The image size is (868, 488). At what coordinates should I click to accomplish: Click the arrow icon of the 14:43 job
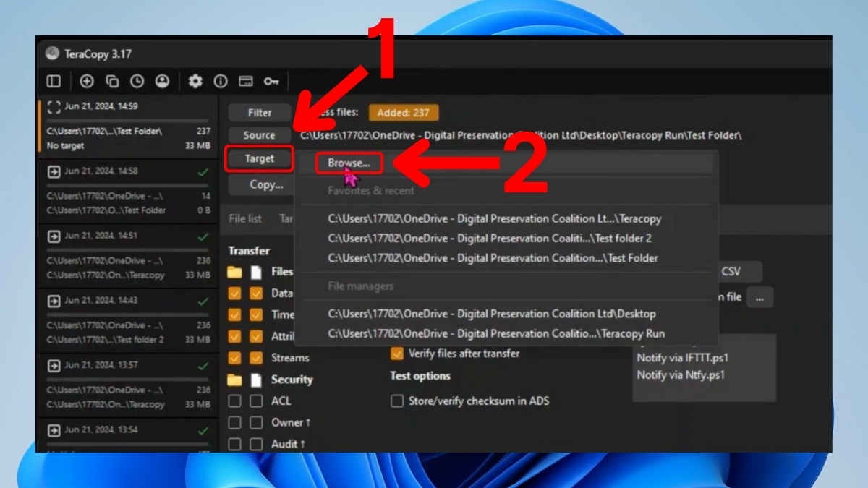click(x=54, y=301)
